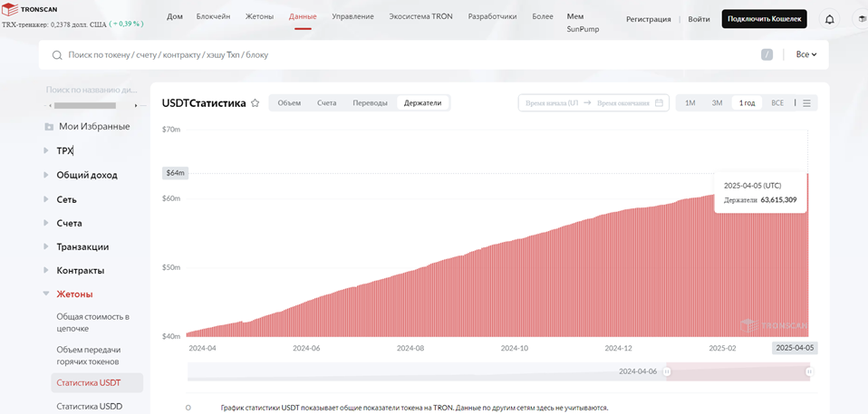Image resolution: width=868 pixels, height=414 pixels.
Task: Open the Все search filter dropdown
Action: click(806, 54)
